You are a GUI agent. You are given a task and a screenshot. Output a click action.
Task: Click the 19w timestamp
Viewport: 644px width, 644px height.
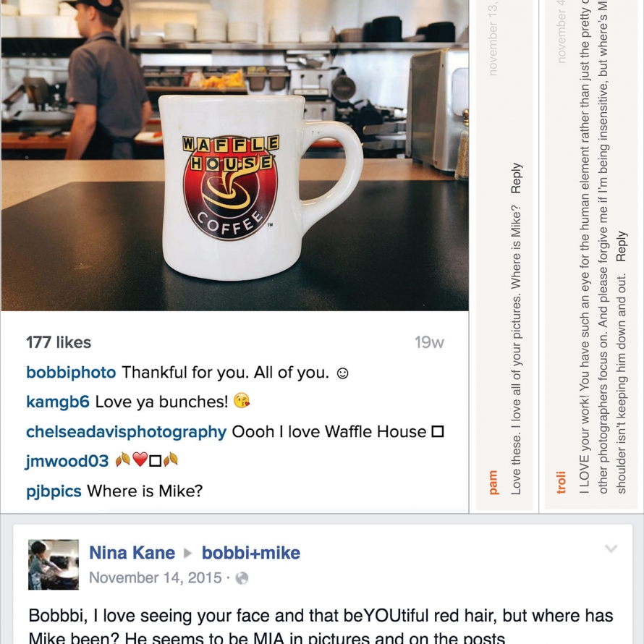coord(429,342)
